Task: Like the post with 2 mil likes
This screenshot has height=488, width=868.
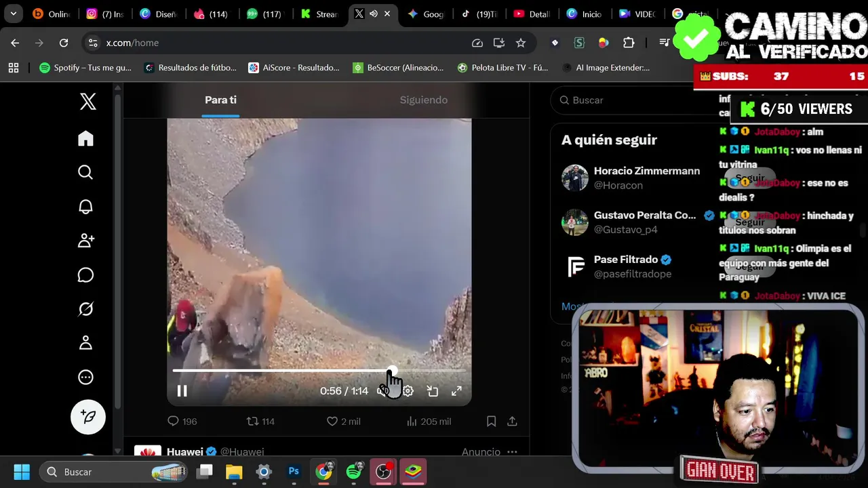Action: coord(343,422)
